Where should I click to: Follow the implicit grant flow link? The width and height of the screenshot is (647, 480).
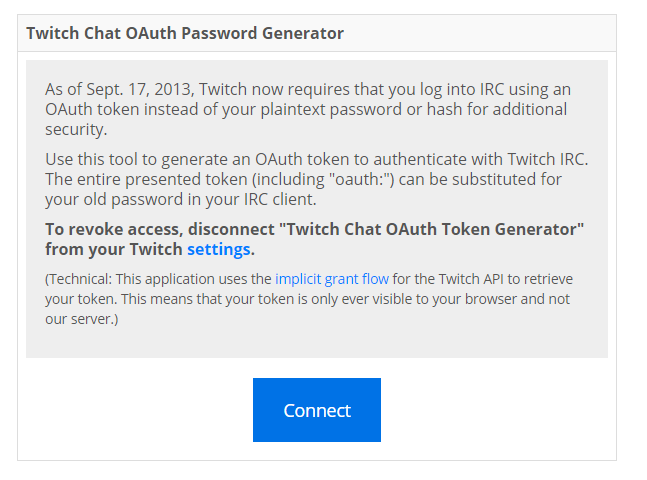pos(332,279)
